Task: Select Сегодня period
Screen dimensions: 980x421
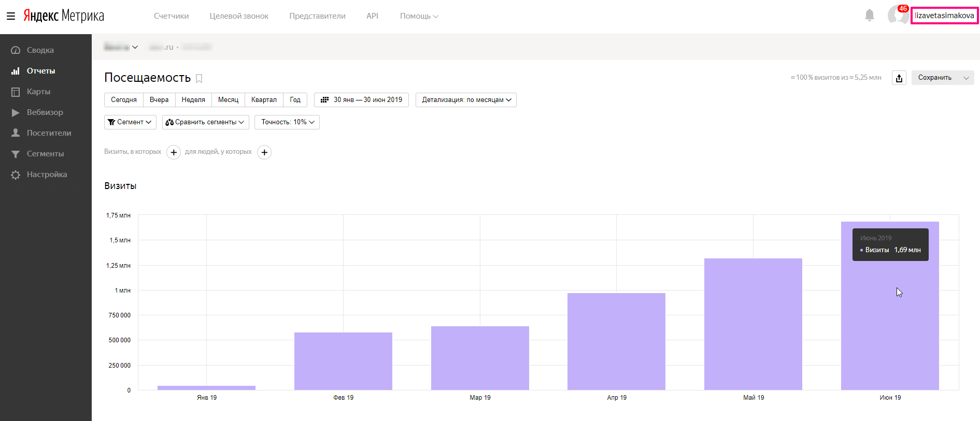Action: coord(124,100)
